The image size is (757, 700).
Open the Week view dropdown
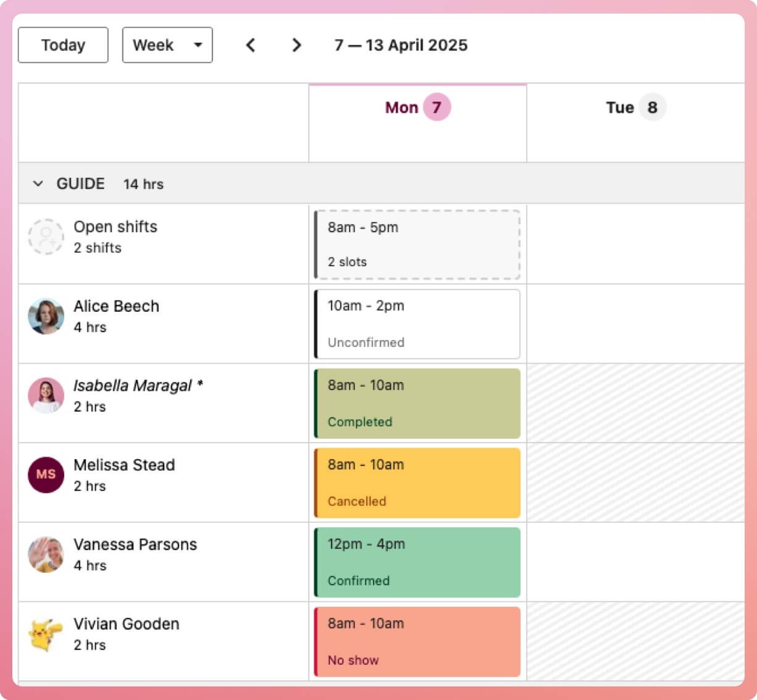click(x=167, y=45)
